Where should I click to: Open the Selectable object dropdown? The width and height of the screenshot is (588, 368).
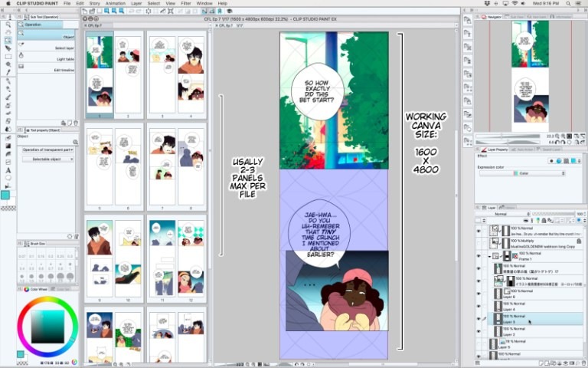(47, 159)
